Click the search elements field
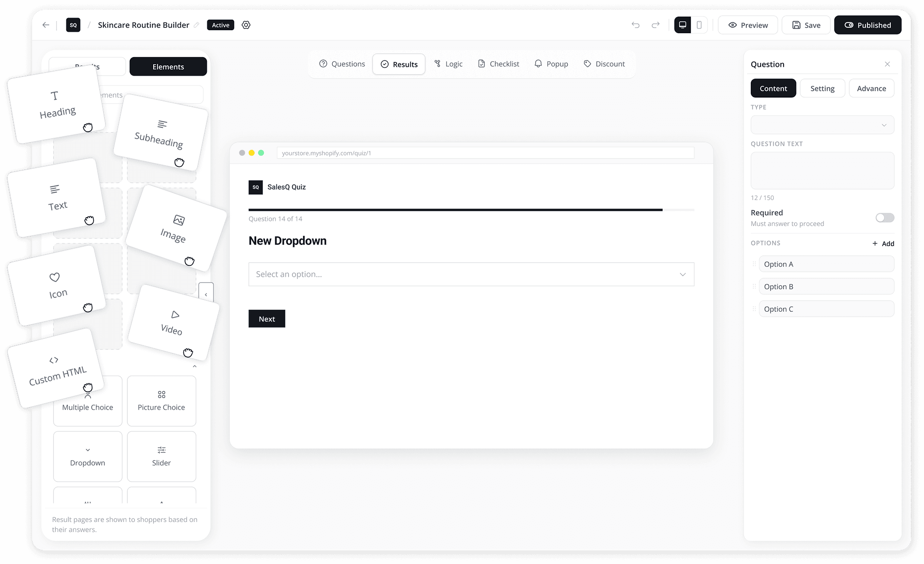This screenshot has height=564, width=924. pyautogui.click(x=151, y=95)
